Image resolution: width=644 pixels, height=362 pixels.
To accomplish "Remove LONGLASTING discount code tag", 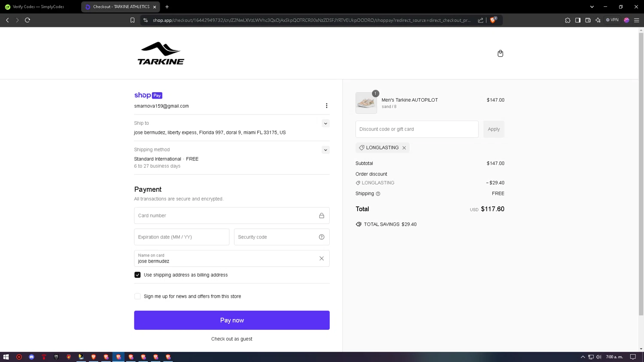I will pyautogui.click(x=404, y=148).
